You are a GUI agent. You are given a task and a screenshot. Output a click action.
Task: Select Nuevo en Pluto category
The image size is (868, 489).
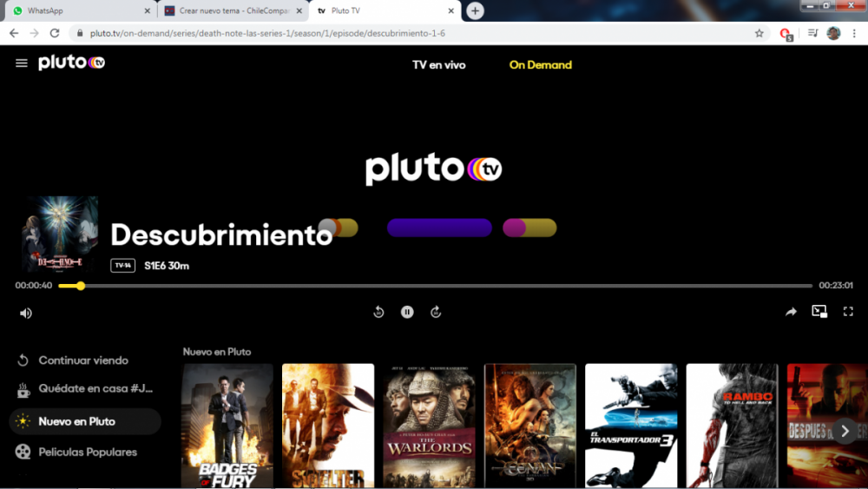click(x=85, y=421)
